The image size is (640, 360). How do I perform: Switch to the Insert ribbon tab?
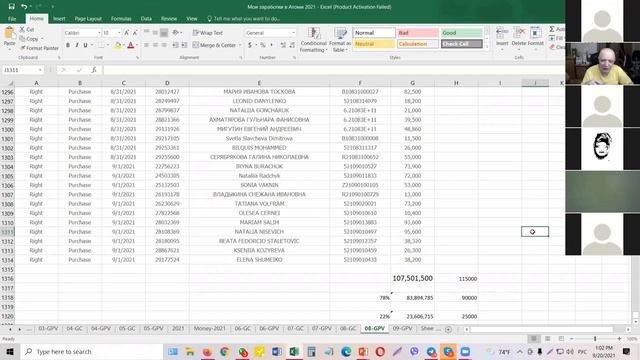coord(59,19)
